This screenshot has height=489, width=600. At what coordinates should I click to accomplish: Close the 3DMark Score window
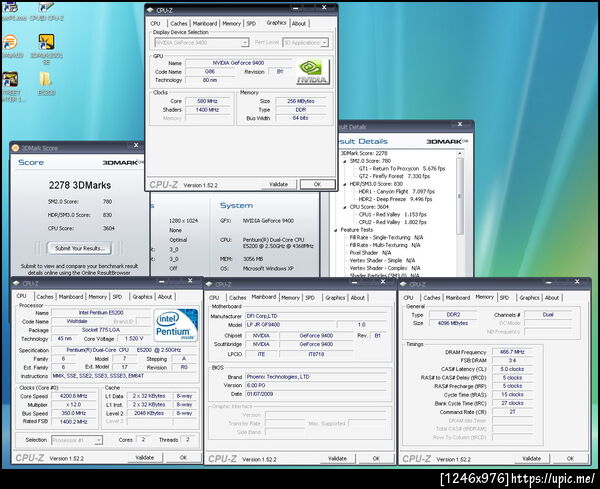point(136,145)
